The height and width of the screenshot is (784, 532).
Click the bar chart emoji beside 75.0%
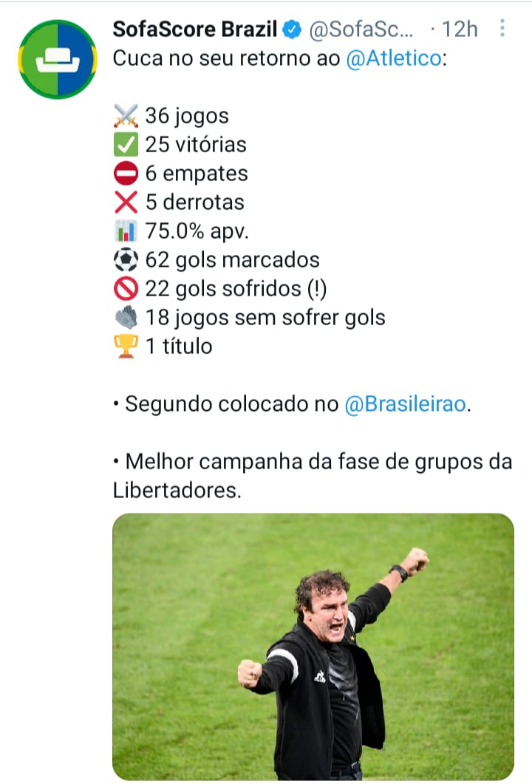tap(126, 231)
